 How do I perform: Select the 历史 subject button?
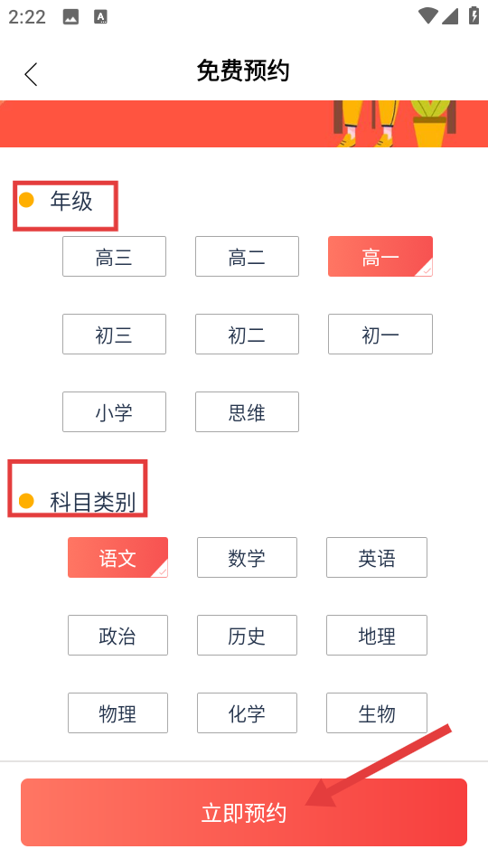(247, 635)
